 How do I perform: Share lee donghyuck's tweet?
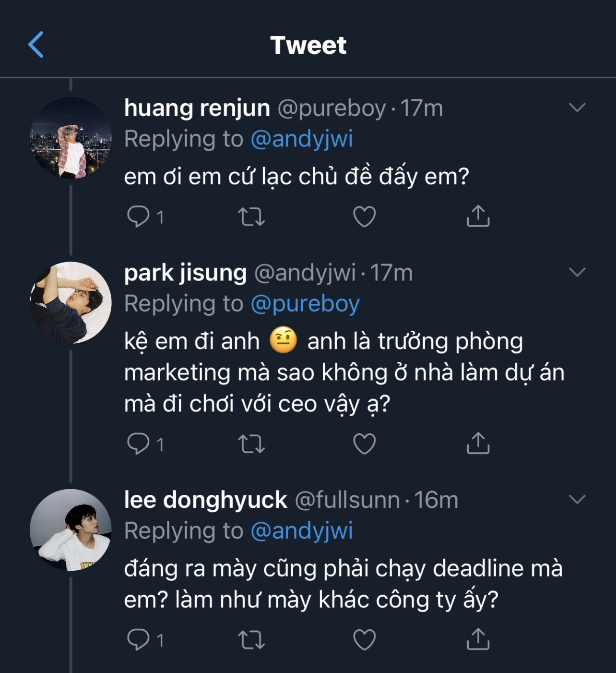478,639
